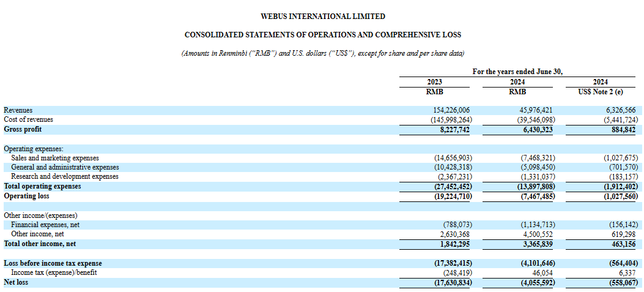Select total other income value 463,156
The image size is (644, 292).
click(x=623, y=244)
